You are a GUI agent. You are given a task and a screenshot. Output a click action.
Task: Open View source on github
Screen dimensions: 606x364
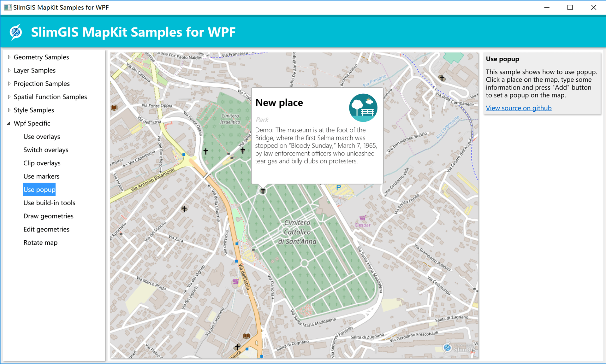coord(519,108)
